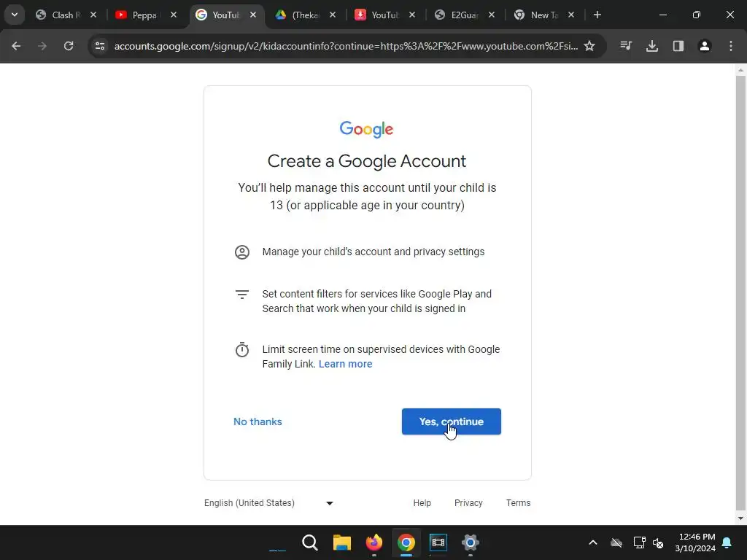Click the account person icon in list

242,252
